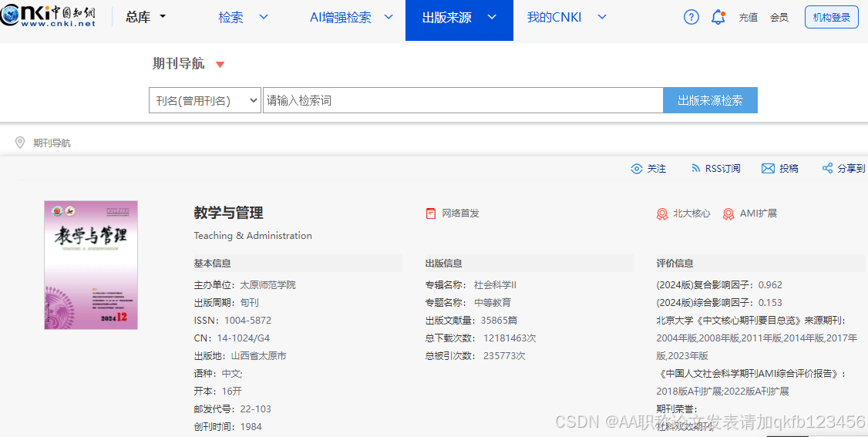The height and width of the screenshot is (437, 868).
Task: Click the share icon for 分享到
Action: tap(827, 168)
